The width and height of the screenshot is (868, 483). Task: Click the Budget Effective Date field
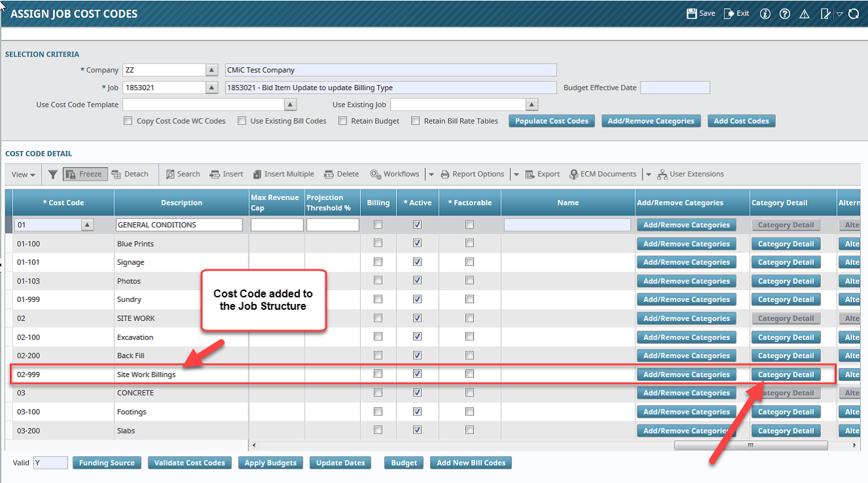(675, 87)
